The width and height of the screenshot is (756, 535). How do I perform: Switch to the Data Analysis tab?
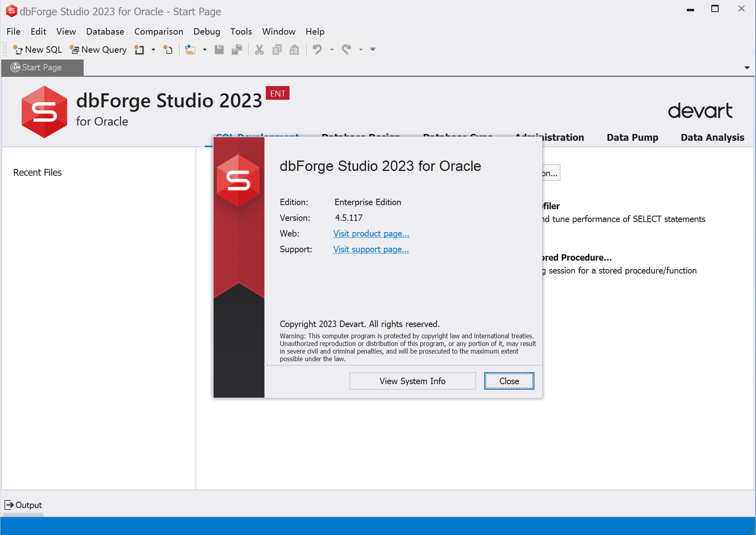[712, 138]
